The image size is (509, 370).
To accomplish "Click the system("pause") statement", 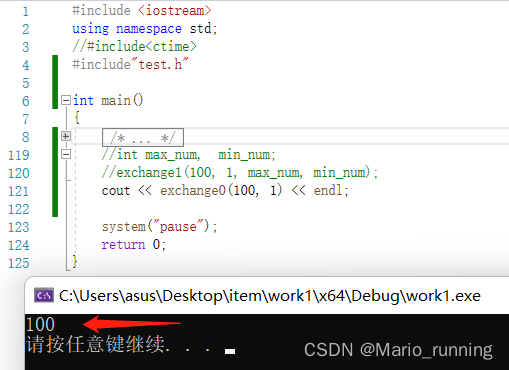I will tap(159, 227).
